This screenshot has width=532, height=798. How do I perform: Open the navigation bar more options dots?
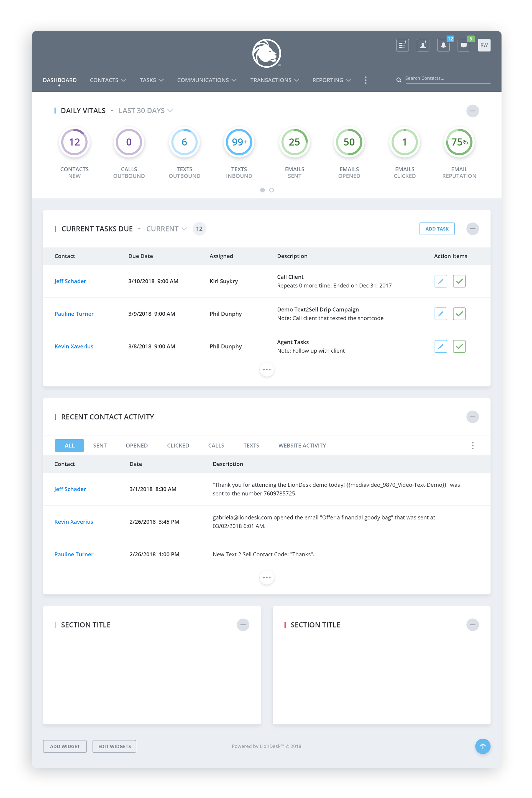click(365, 80)
